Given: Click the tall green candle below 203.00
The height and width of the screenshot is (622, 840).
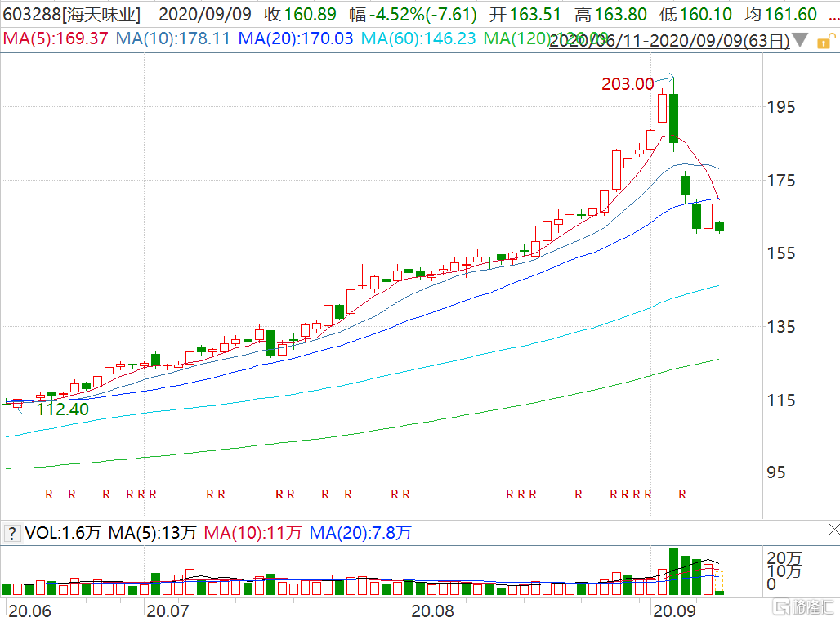Looking at the screenshot, I should (674, 118).
